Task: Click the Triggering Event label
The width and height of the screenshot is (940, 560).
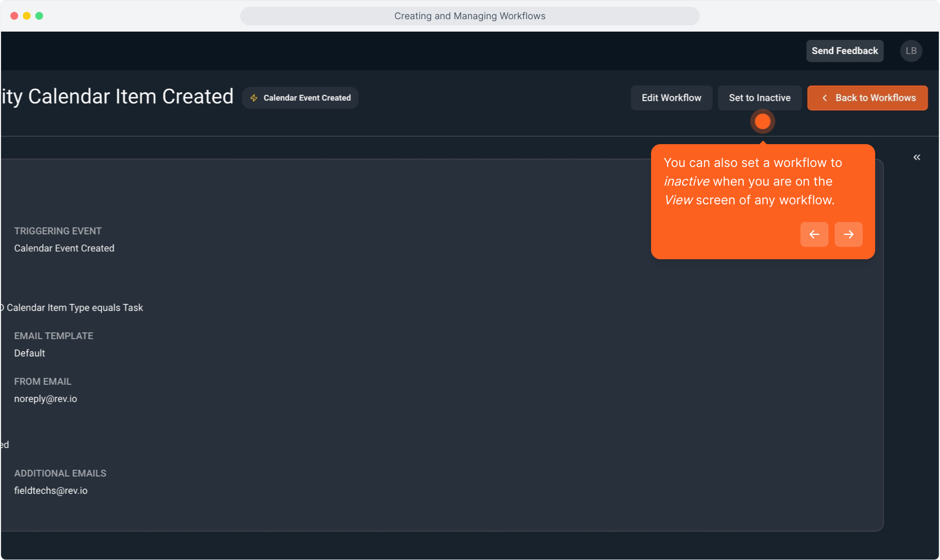Action: [58, 231]
